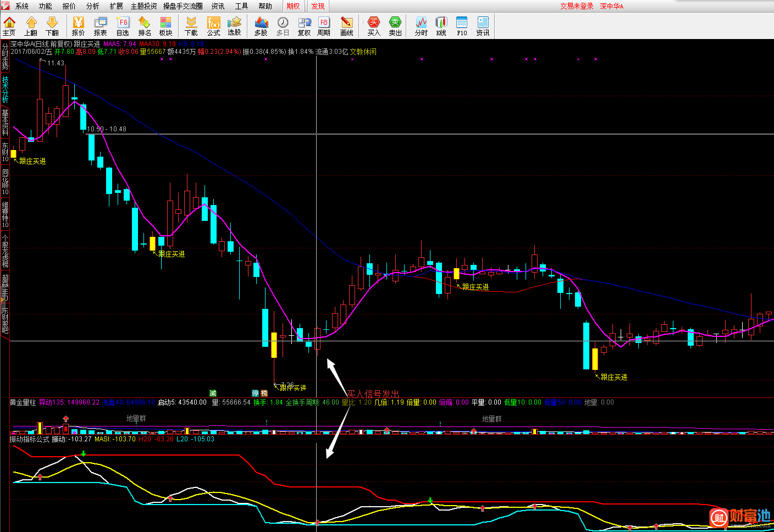Select the 画线 drawing tool

tap(346, 26)
